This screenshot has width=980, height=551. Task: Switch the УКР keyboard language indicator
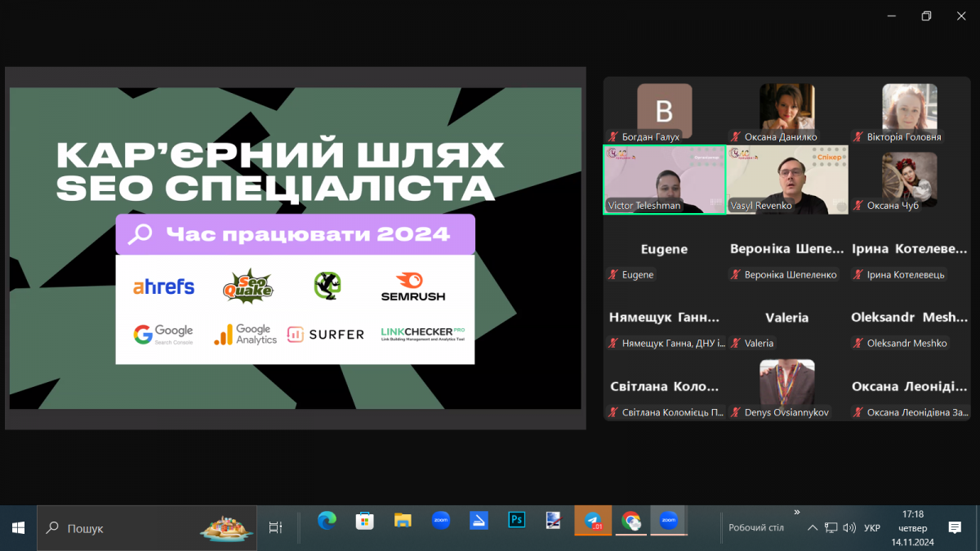[872, 528]
